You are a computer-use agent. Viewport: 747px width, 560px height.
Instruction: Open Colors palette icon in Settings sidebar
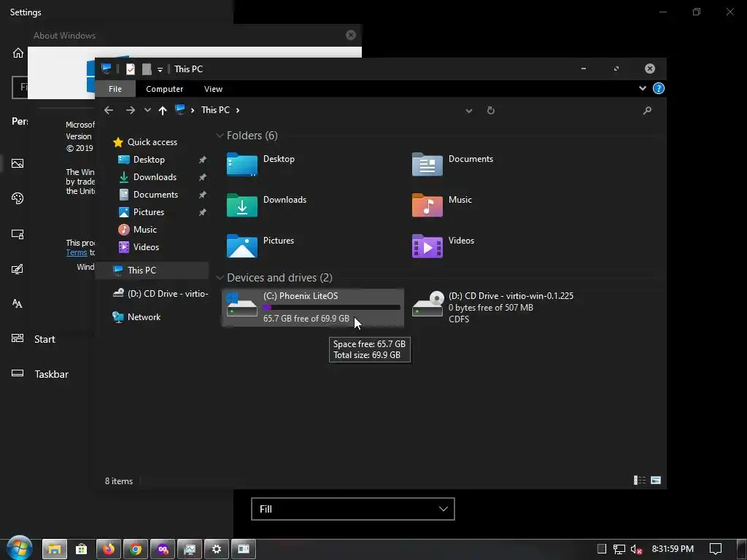coord(18,198)
